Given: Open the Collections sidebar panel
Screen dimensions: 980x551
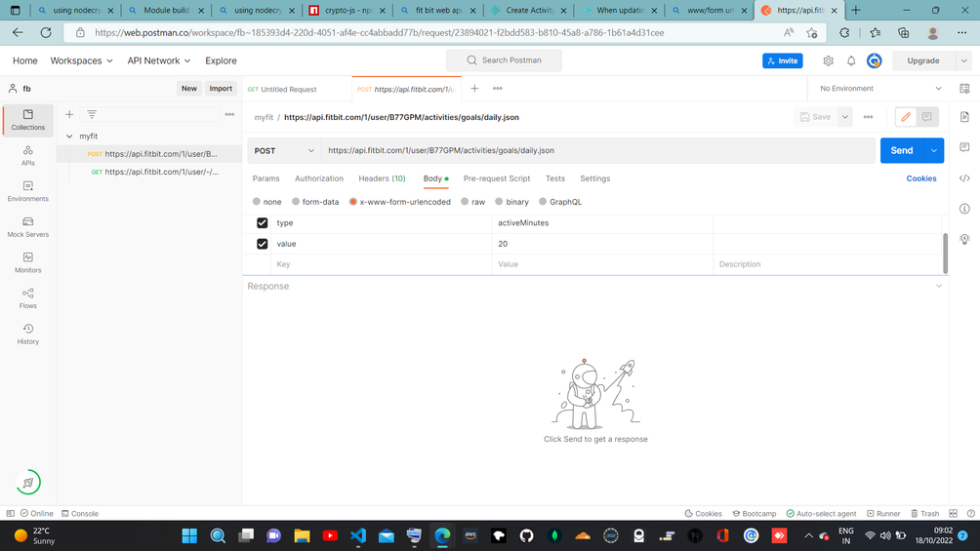Looking at the screenshot, I should 27,119.
